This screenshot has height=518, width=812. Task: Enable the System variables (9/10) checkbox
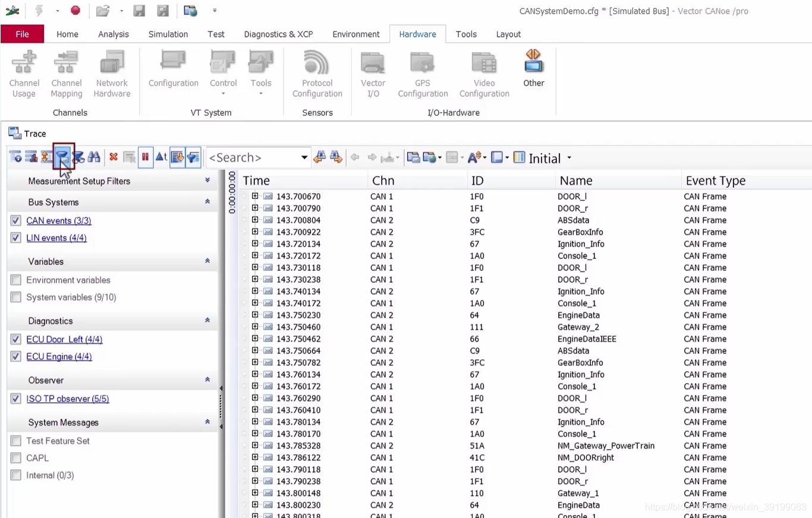click(16, 297)
